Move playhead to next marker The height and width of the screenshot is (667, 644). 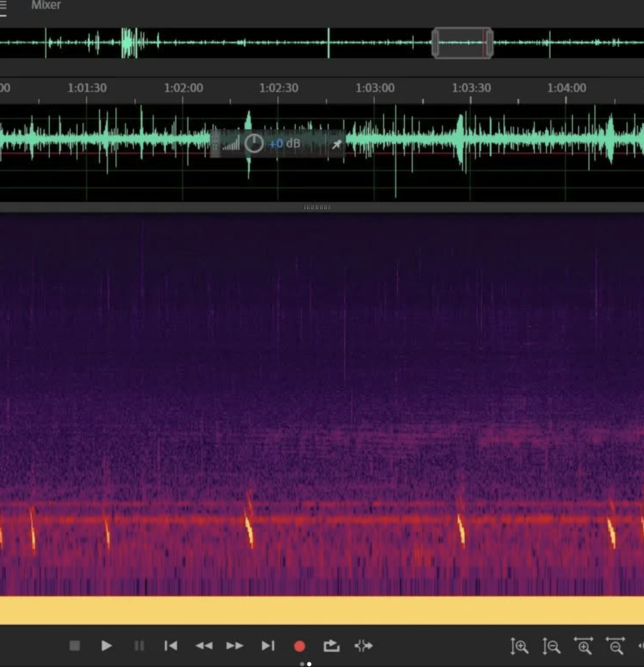(268, 646)
